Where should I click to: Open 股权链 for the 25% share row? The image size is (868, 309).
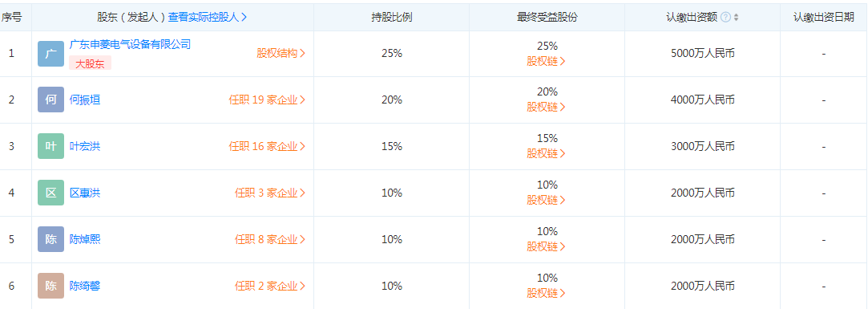[547, 61]
